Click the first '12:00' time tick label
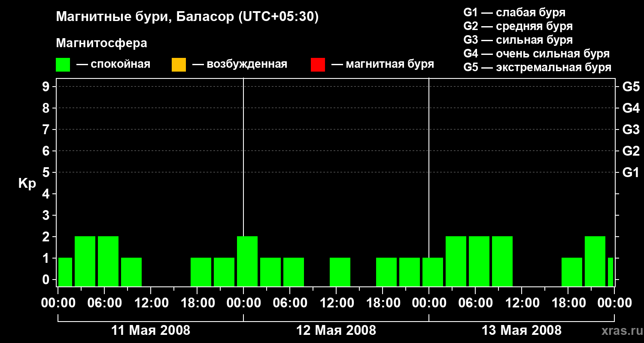 tap(151, 303)
